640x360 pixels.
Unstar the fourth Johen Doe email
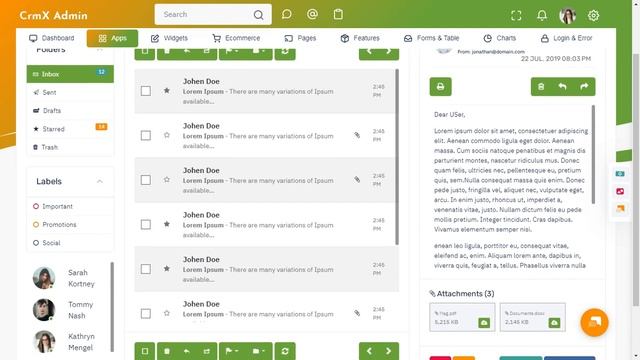coord(167,224)
